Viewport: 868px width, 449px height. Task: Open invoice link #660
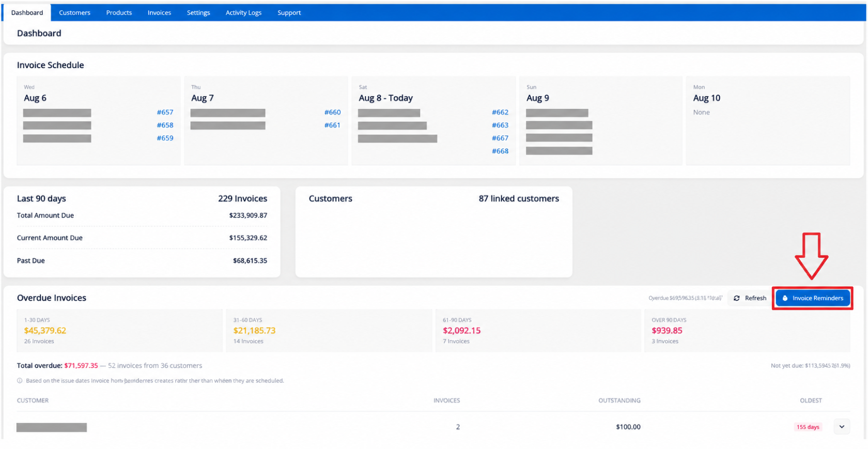[x=332, y=112]
